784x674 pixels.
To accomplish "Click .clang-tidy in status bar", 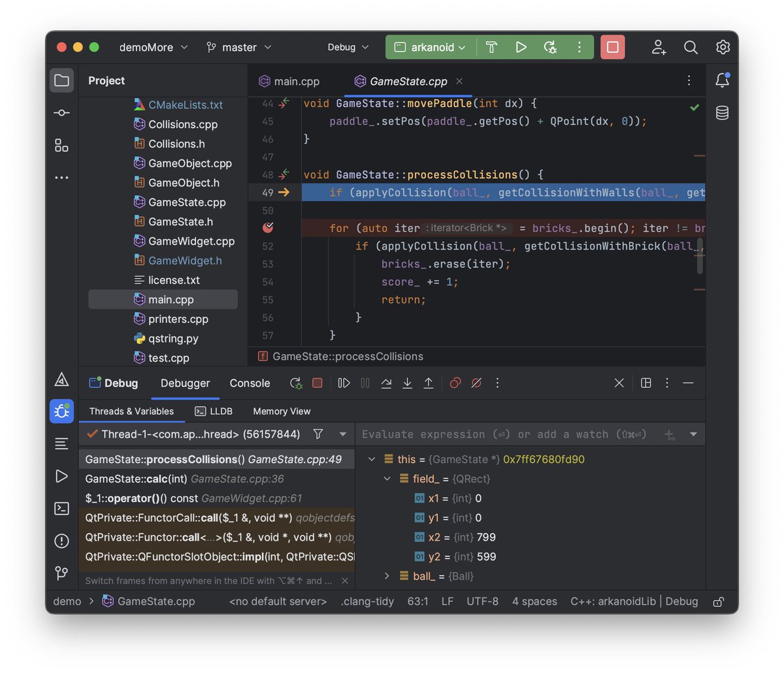I will (x=367, y=602).
